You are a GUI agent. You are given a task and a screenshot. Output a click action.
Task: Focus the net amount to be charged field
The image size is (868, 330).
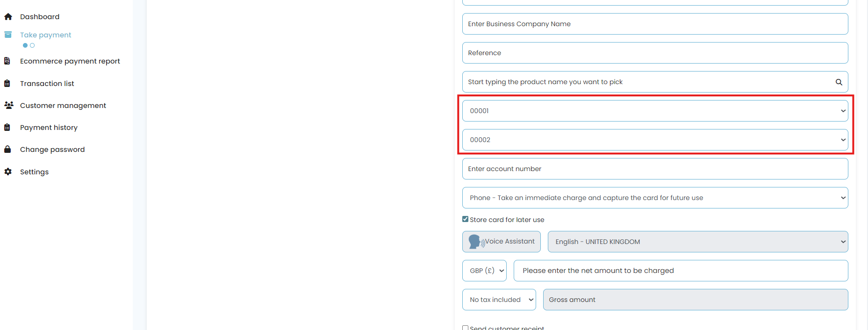(x=681, y=271)
